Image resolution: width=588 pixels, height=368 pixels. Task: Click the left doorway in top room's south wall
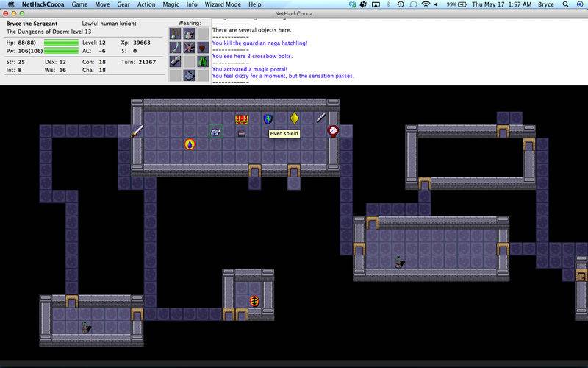point(254,170)
